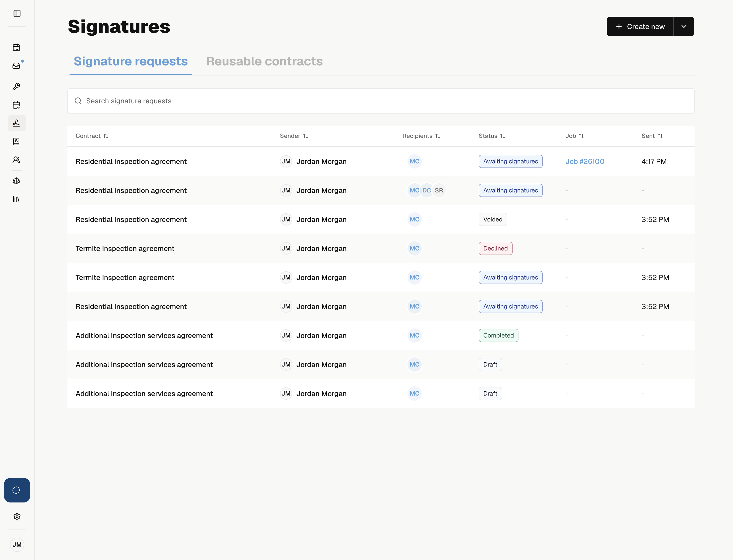
Task: Toggle the sidebar panel icon
Action: coord(17,13)
